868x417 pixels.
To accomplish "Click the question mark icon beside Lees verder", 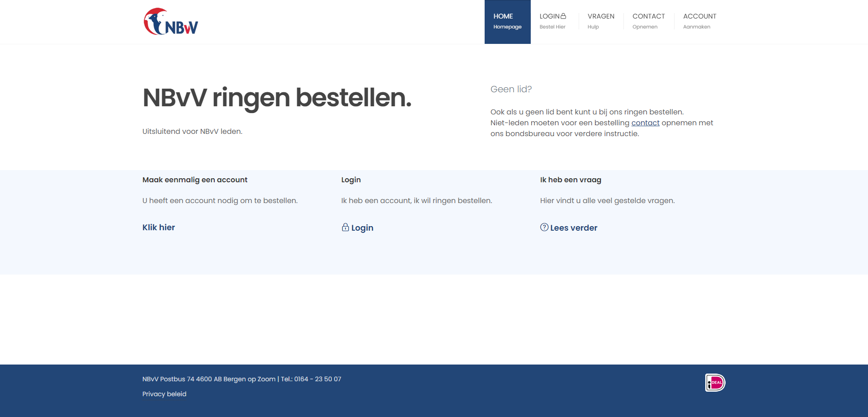I will (x=544, y=227).
